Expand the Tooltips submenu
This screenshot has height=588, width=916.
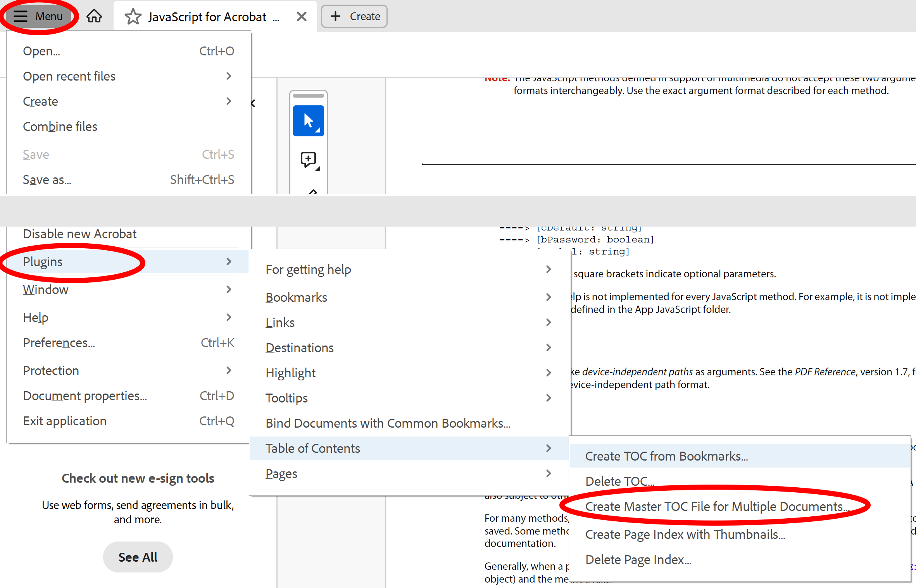coord(410,398)
